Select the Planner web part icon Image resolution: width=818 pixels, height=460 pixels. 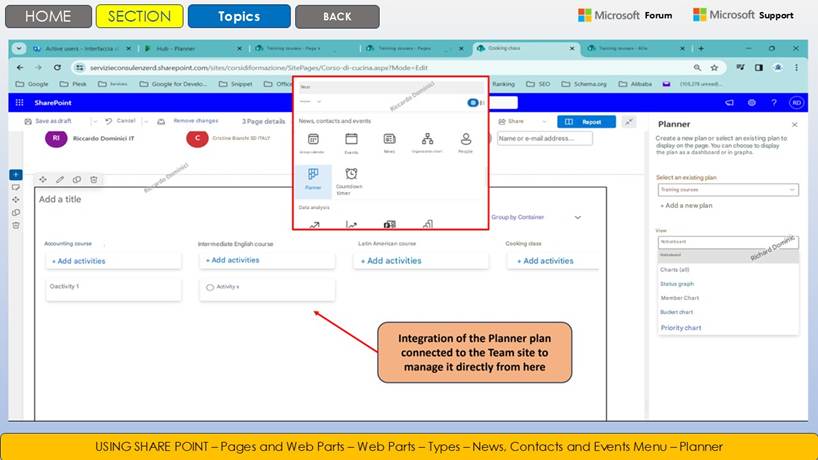314,177
